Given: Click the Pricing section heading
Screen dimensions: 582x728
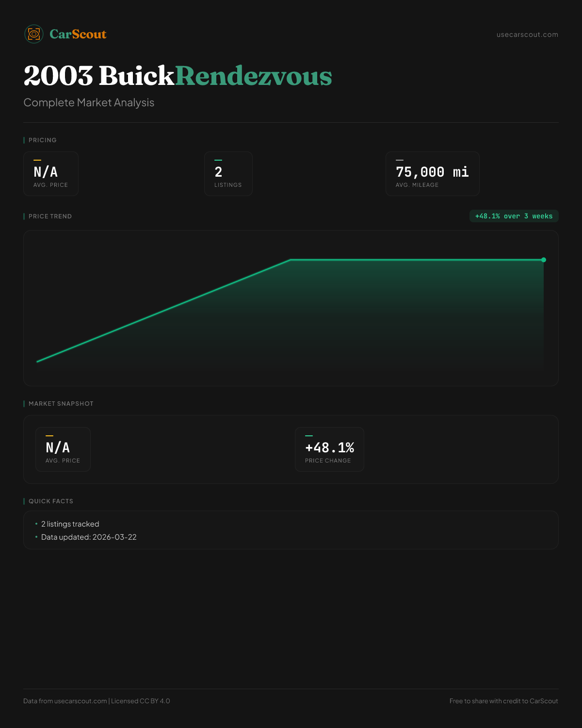Looking at the screenshot, I should 43,140.
